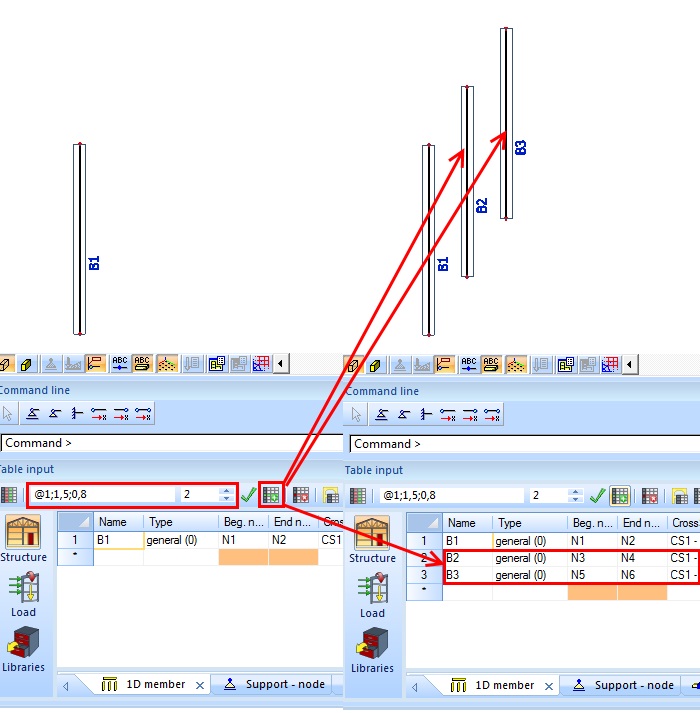Open Libraries in the left panel sidebar
The width and height of the screenshot is (700, 713).
point(23,650)
